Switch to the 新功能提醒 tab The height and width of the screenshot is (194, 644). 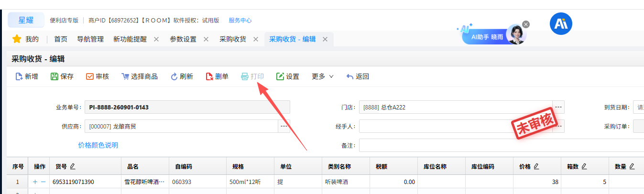[130, 39]
